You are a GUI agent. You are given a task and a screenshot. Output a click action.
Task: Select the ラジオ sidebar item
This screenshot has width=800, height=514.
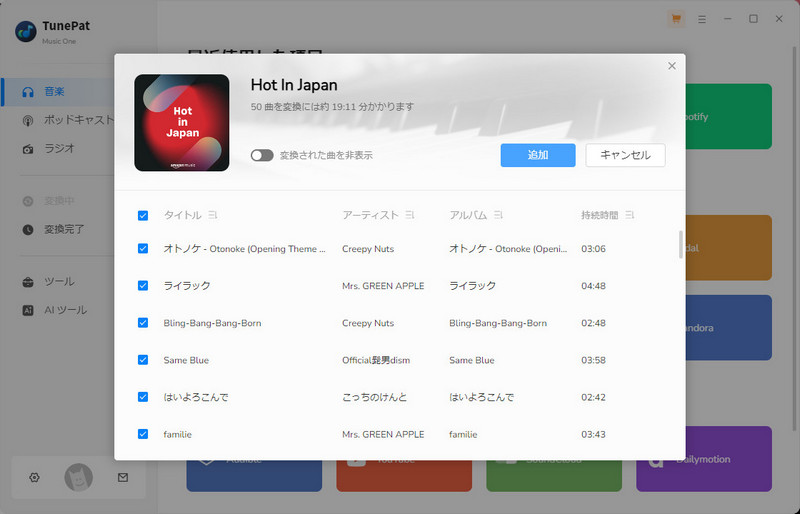pyautogui.click(x=57, y=149)
